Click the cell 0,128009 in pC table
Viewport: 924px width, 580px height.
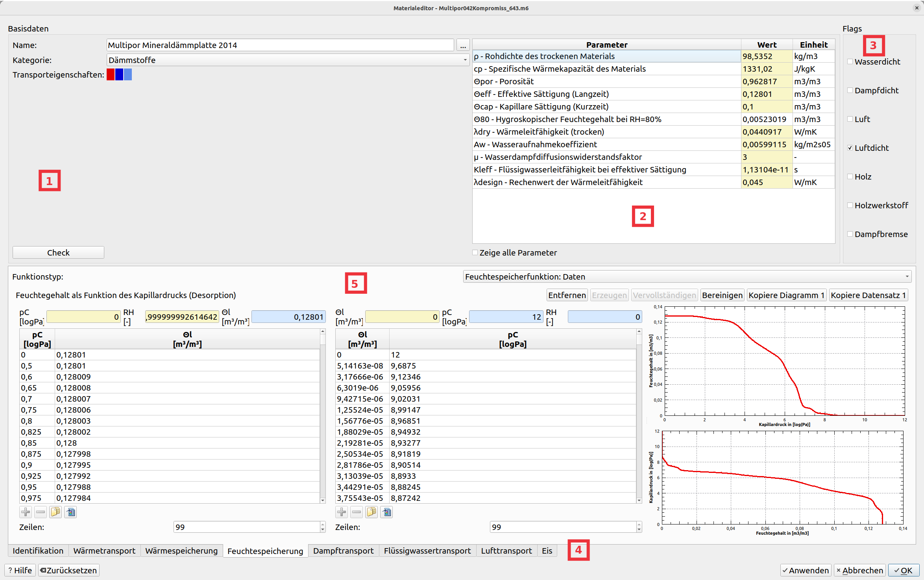click(x=187, y=377)
